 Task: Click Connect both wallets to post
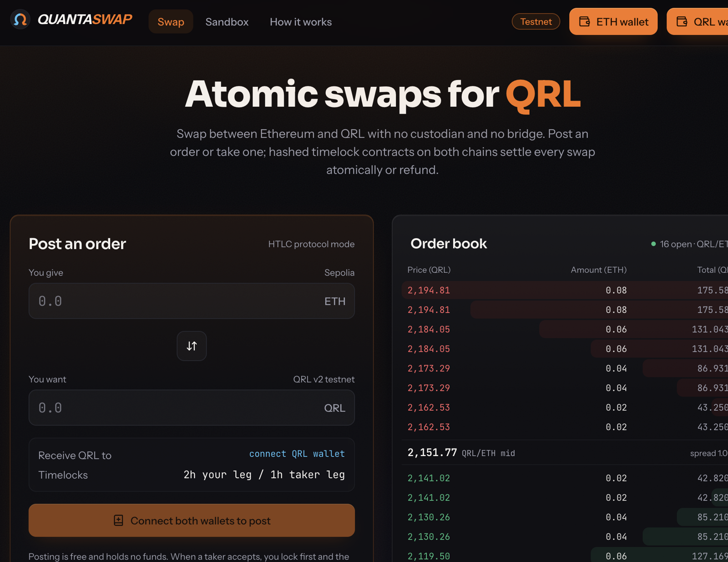(x=192, y=521)
